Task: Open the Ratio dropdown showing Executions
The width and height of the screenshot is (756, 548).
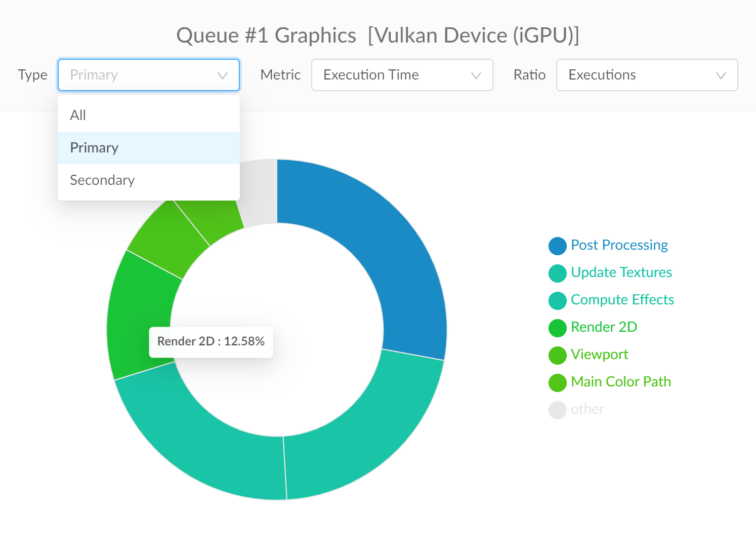Action: 647,75
